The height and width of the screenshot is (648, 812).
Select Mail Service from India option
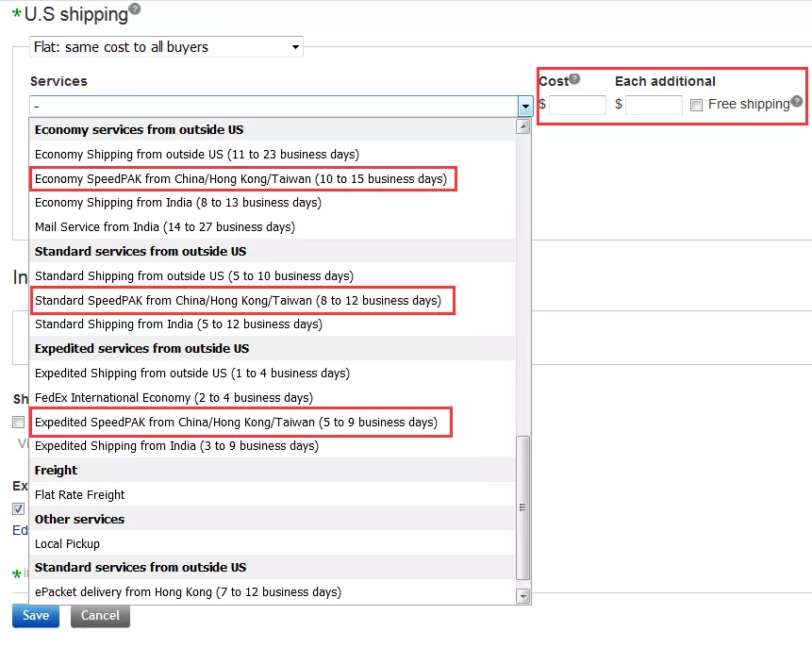164,226
